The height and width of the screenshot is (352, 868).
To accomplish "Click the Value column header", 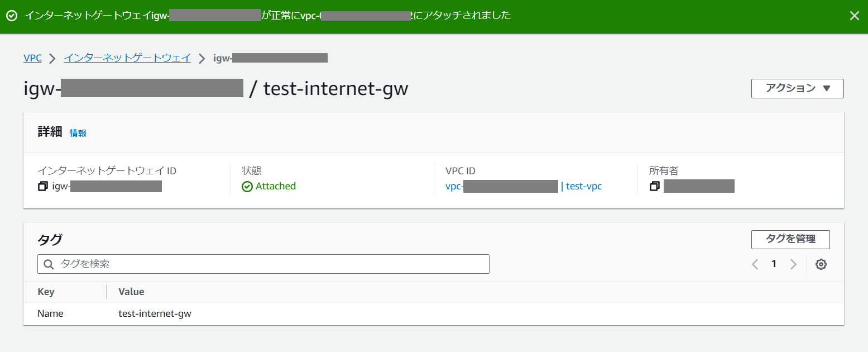I will coord(131,292).
